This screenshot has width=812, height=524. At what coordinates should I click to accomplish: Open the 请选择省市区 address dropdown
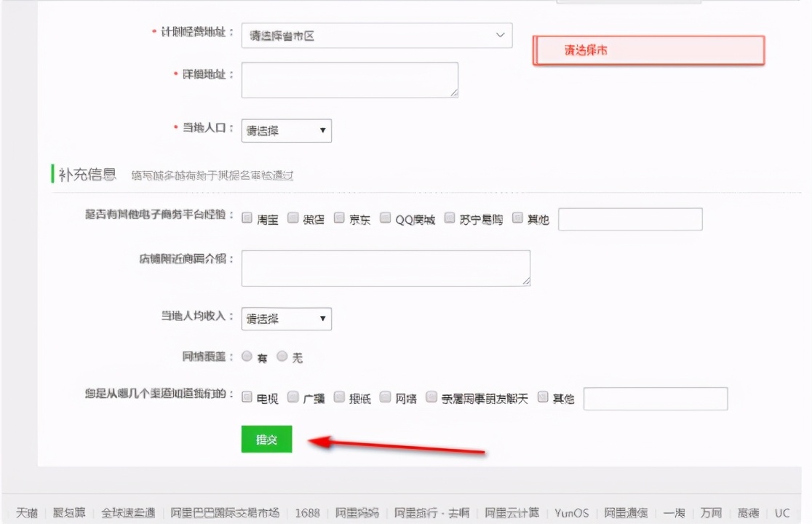376,35
